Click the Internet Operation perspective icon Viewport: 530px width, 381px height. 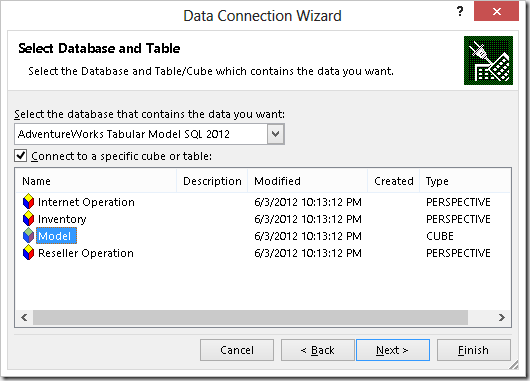coord(28,201)
